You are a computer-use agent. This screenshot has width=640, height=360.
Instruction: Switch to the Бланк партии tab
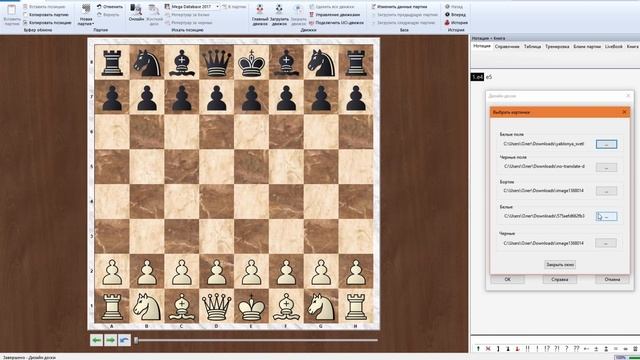tap(587, 47)
